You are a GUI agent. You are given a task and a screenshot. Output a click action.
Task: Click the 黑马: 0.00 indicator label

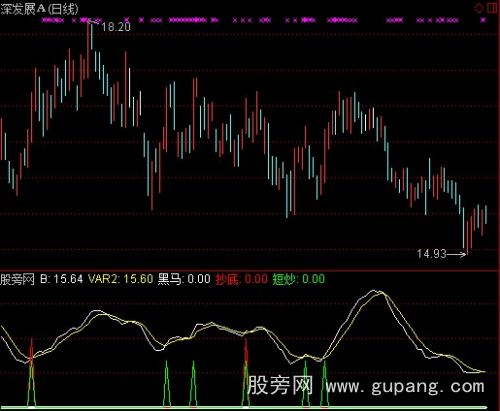tap(184, 279)
